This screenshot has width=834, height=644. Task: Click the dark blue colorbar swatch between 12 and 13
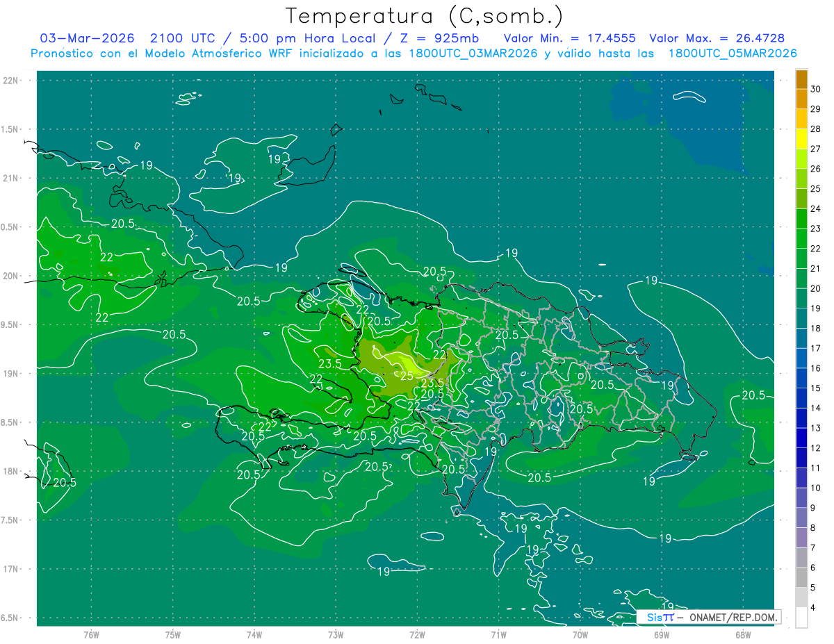point(801,438)
